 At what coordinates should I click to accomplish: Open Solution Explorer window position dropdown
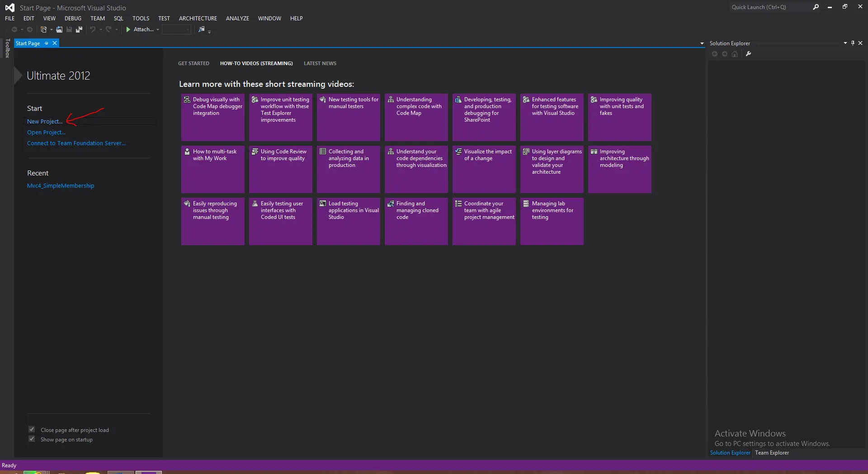click(x=845, y=43)
